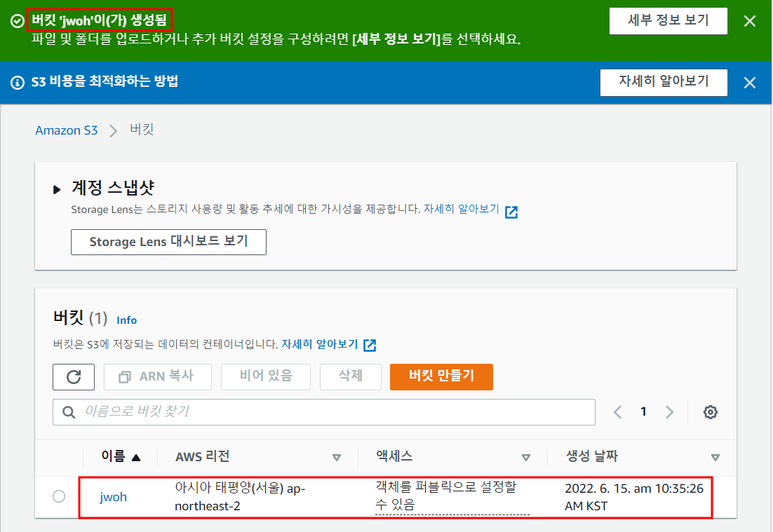Close the S3 cost optimization banner

749,83
